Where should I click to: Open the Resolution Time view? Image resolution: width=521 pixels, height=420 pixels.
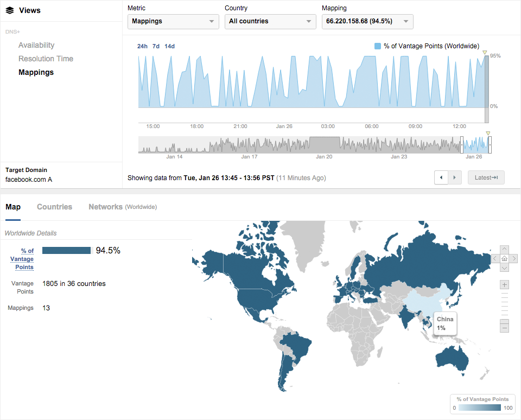point(46,59)
